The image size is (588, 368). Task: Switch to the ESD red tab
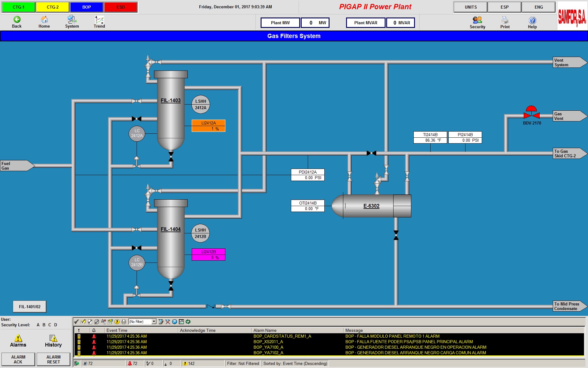[x=121, y=7]
